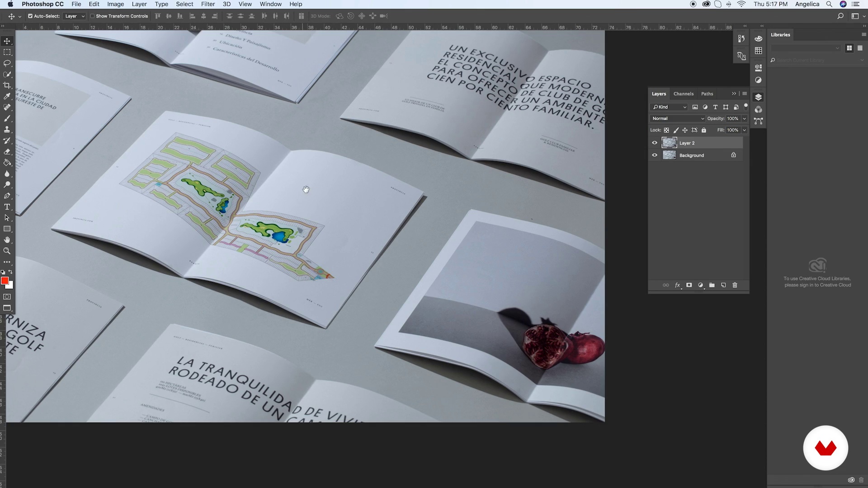Select the Dodge tool
The height and width of the screenshot is (488, 868).
7,185
